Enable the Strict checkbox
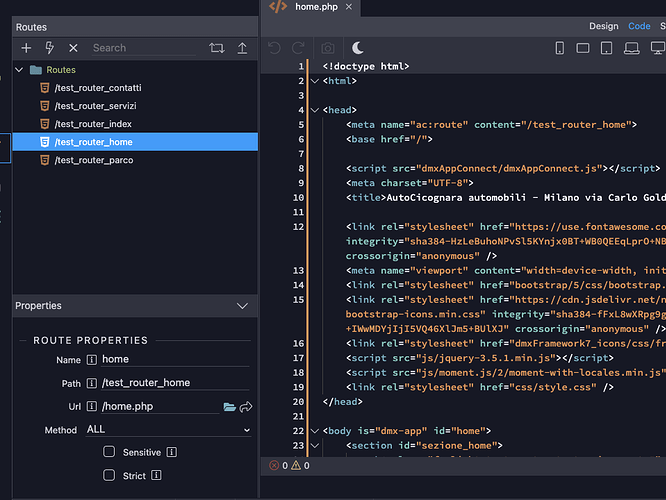This screenshot has height=500, width=666. pos(109,475)
